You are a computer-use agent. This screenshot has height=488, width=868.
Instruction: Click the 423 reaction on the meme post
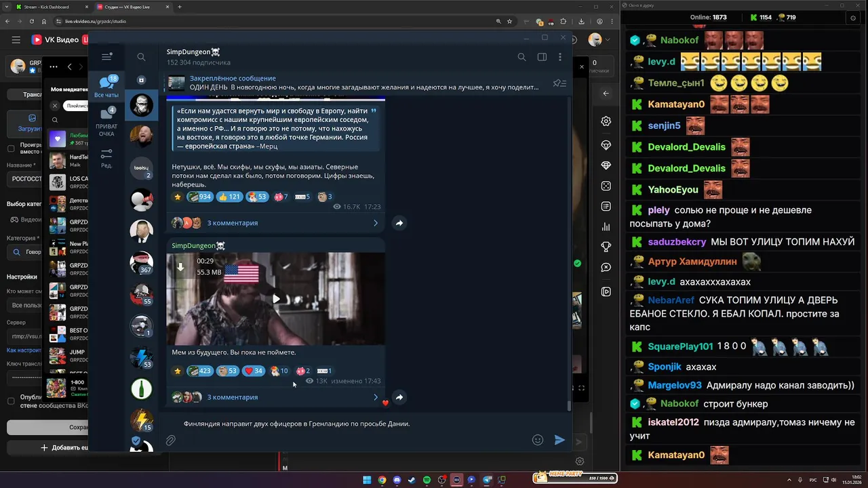pyautogui.click(x=199, y=371)
